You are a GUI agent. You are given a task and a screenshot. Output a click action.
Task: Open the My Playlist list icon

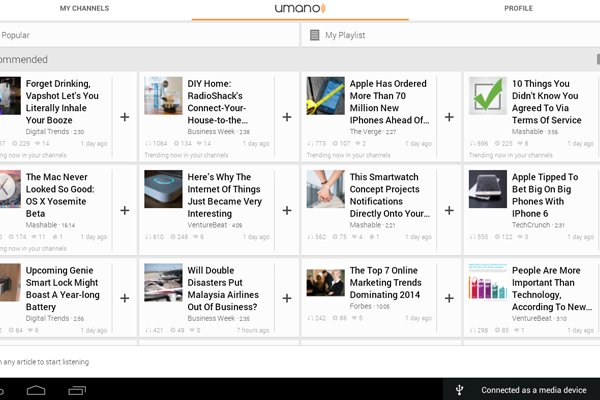point(315,35)
